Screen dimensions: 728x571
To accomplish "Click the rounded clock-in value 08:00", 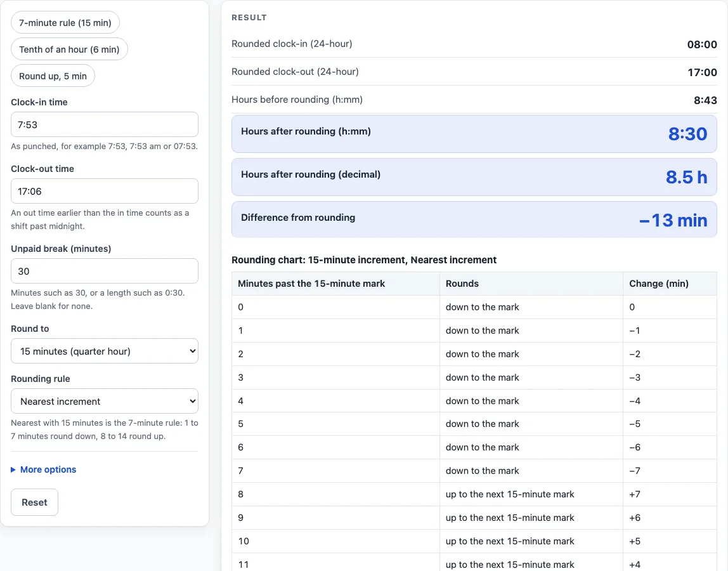I will pyautogui.click(x=702, y=44).
